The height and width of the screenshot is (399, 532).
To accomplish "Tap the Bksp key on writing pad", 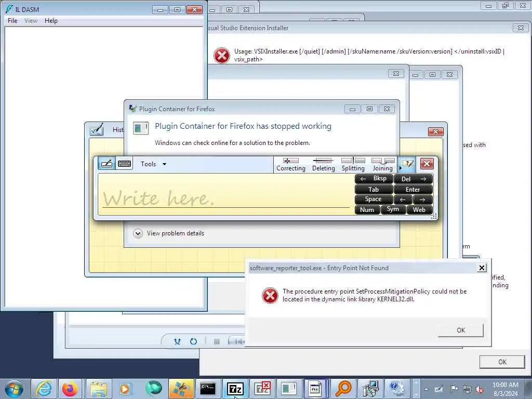I will click(x=374, y=179).
